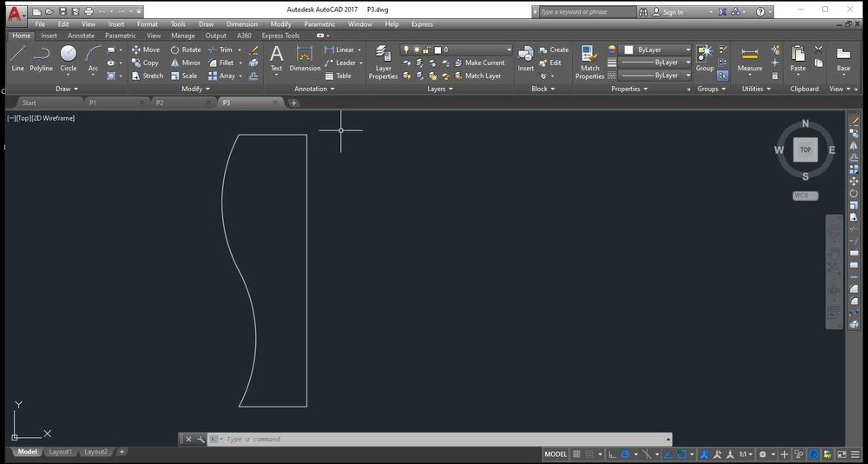Viewport: 868px width, 464px height.
Task: Click the Edit block button
Action: pos(550,63)
